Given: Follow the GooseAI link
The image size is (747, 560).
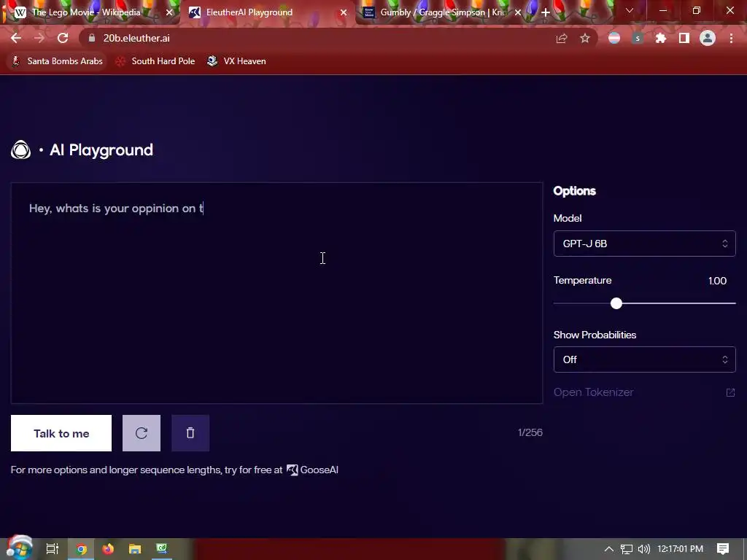Looking at the screenshot, I should (x=312, y=470).
